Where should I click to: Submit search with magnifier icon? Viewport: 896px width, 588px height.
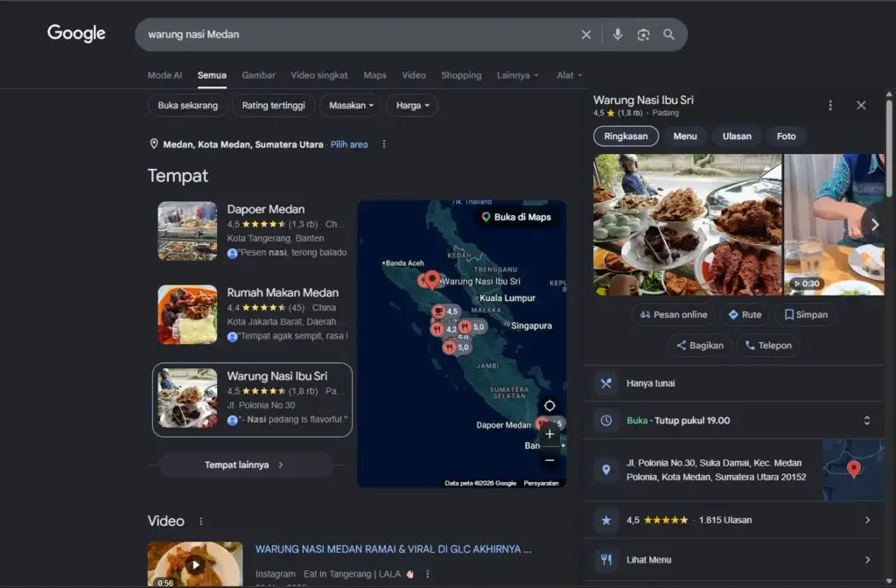click(668, 35)
